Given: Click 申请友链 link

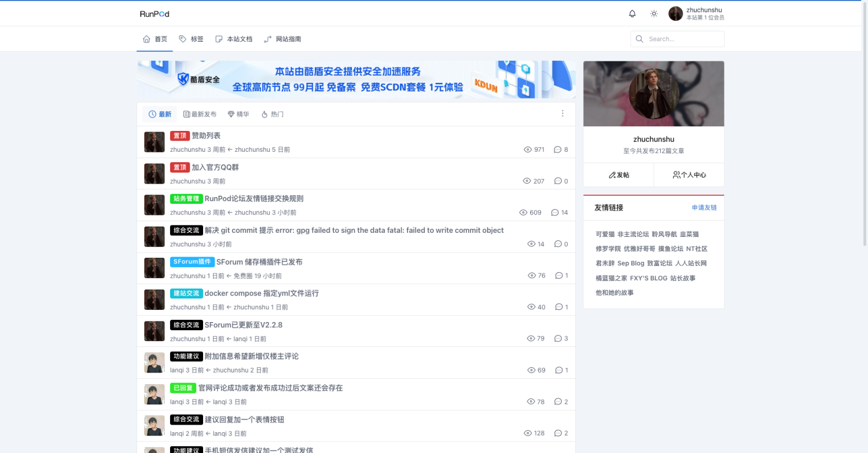Looking at the screenshot, I should [x=704, y=207].
